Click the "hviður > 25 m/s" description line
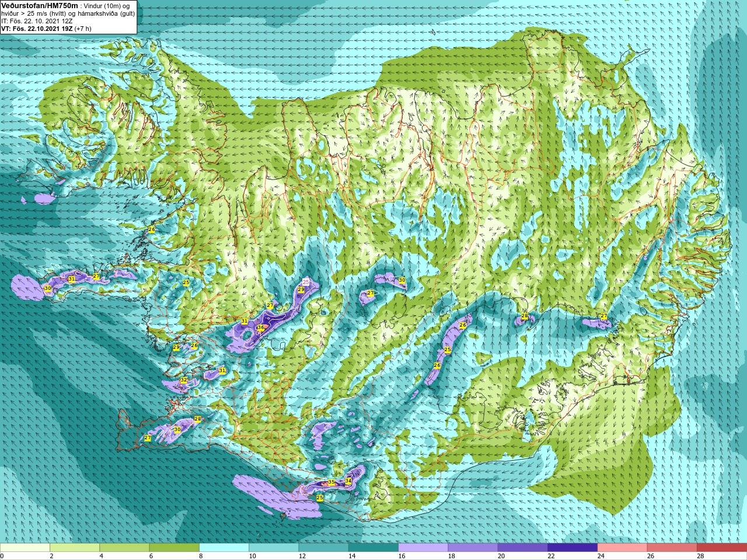This screenshot has width=747, height=560. click(x=68, y=13)
